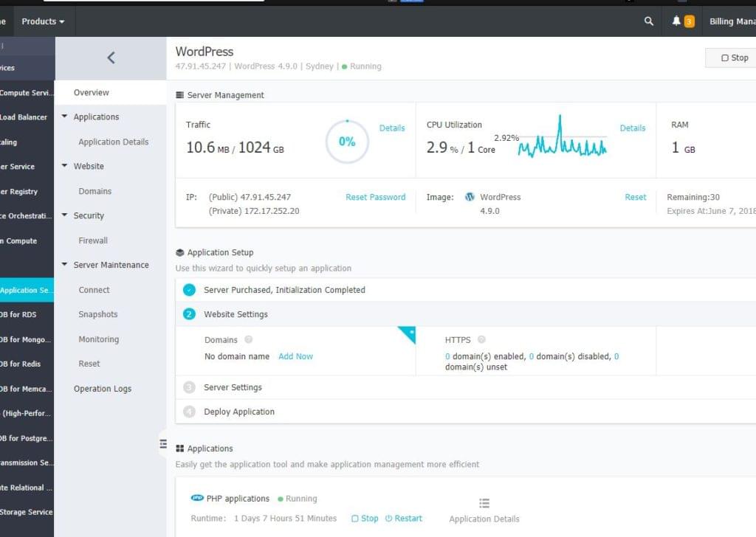Open the Products dropdown menu
The image size is (756, 537).
click(x=42, y=21)
